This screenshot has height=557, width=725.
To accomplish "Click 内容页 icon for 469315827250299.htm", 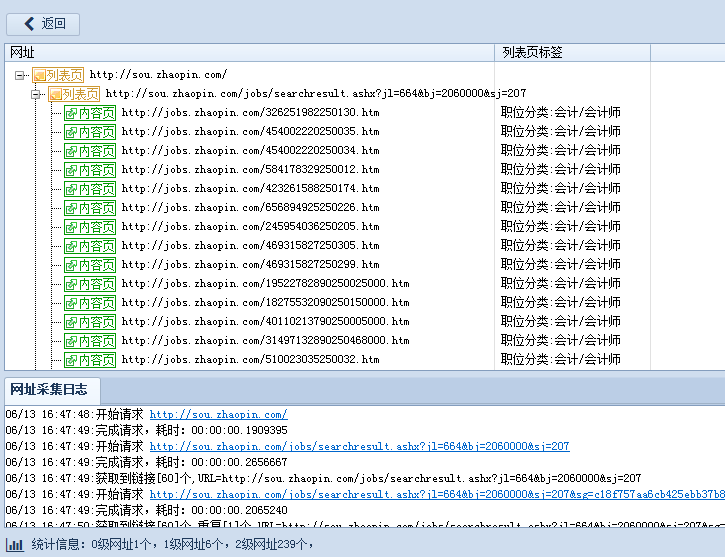I will click(x=90, y=264).
